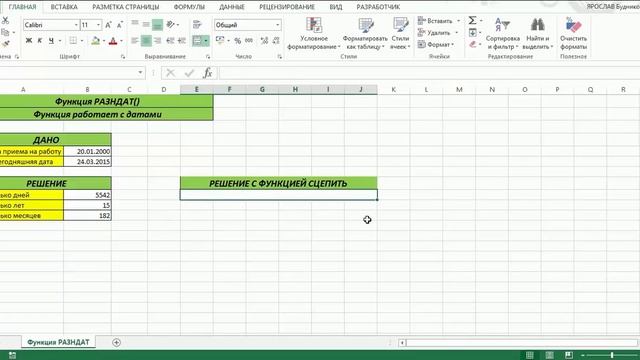Open РАЗМЕТКА СТРАНИЦЫ ribbon tab
The height and width of the screenshot is (360, 640).
(126, 7)
